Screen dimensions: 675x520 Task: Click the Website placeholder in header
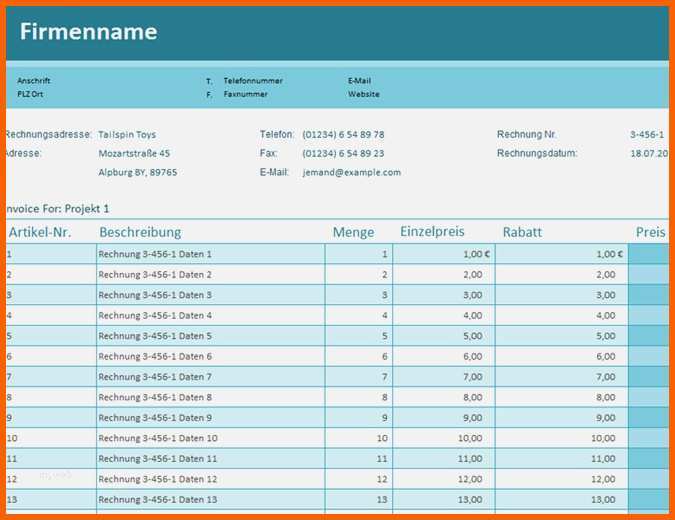364,94
